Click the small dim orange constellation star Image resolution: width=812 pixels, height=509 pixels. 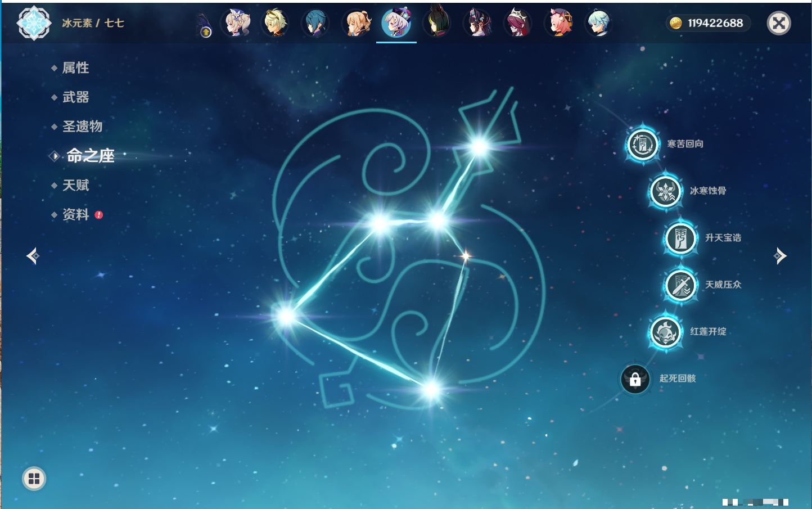coord(466,256)
